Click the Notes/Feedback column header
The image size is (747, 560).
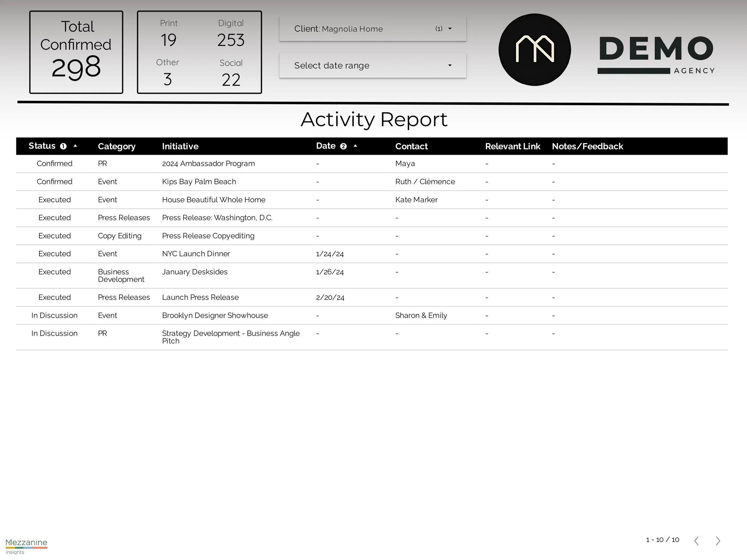[587, 146]
